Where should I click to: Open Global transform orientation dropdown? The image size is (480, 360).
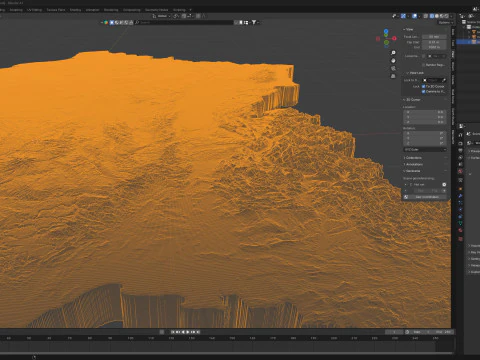[161, 16]
